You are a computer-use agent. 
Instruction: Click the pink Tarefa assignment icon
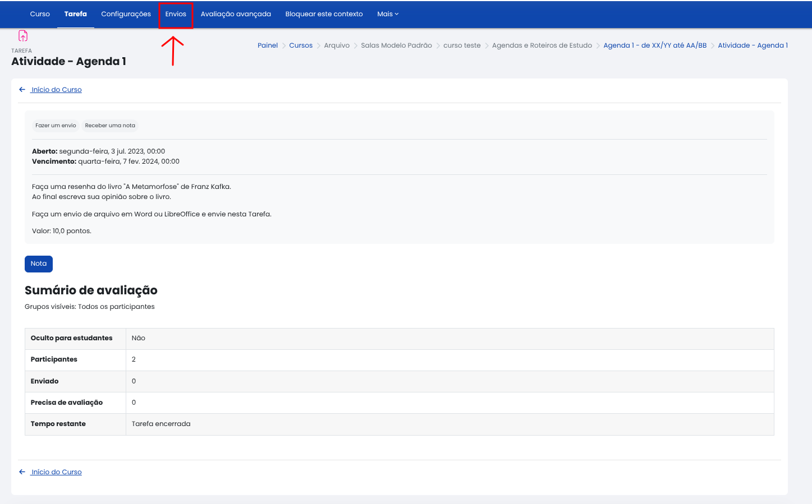23,36
